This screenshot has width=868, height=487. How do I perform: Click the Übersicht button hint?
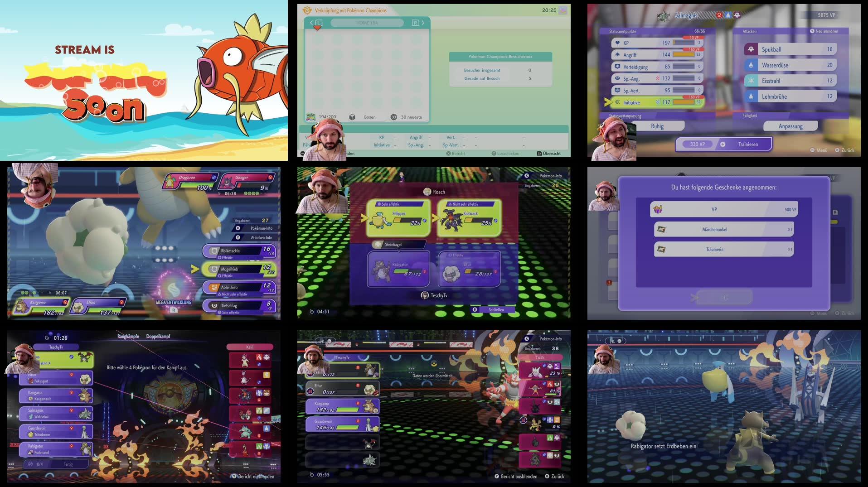pyautogui.click(x=549, y=153)
